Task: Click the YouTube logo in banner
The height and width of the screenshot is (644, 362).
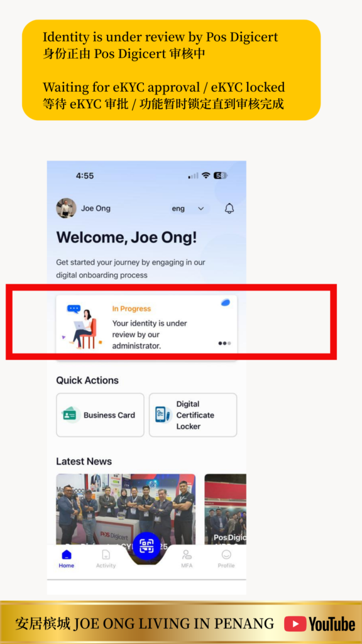Action: click(x=320, y=624)
